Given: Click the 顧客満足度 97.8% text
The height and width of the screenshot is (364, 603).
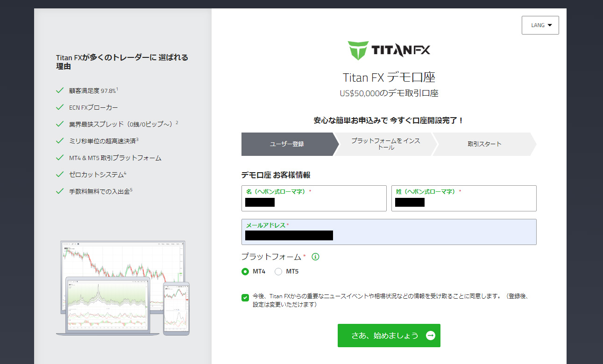Looking at the screenshot, I should point(93,91).
